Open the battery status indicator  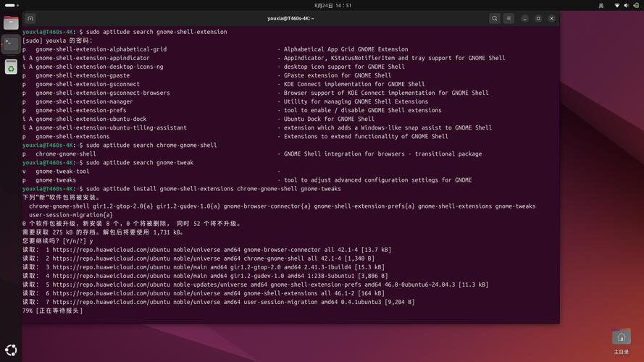tap(636, 5)
